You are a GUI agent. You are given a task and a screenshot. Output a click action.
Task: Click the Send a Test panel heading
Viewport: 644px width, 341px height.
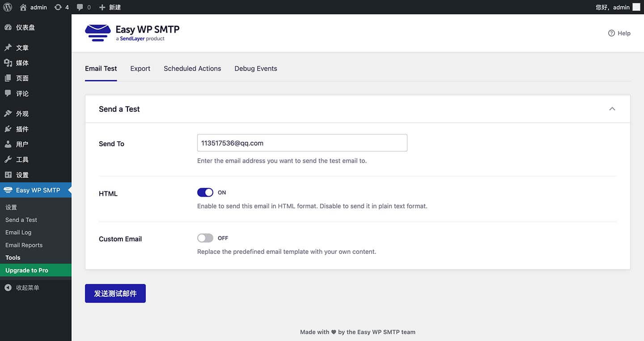[x=119, y=109]
